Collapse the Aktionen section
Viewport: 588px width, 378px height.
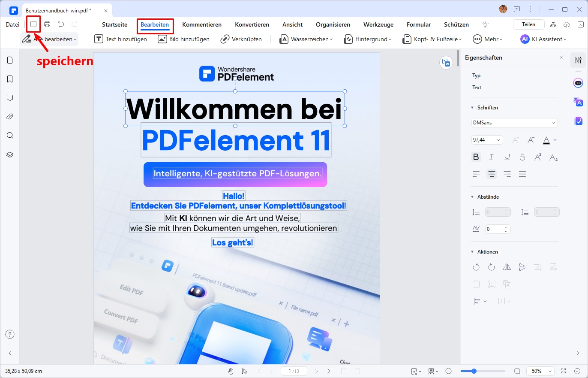[x=473, y=252]
